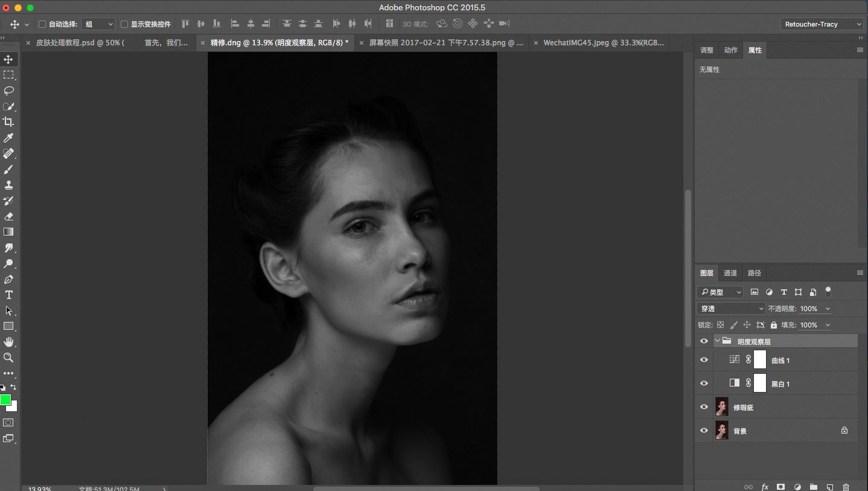Toggle layer filtering on or off
The image size is (868, 491).
[x=828, y=292]
